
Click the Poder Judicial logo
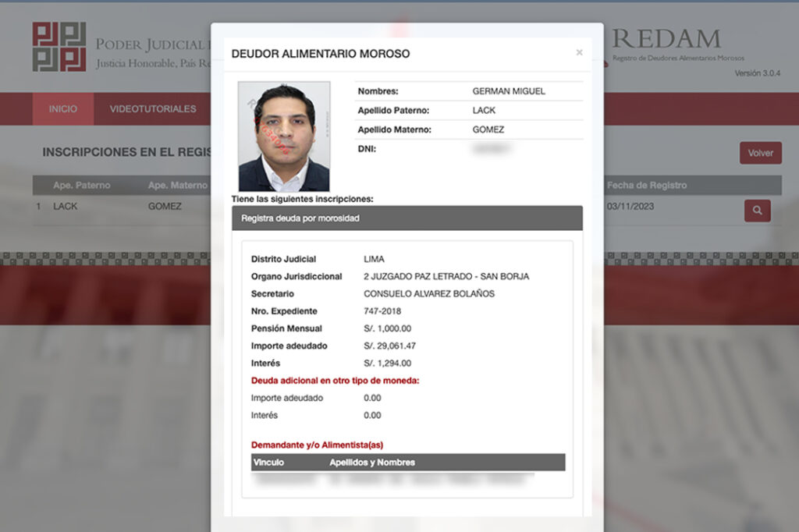pos(59,46)
